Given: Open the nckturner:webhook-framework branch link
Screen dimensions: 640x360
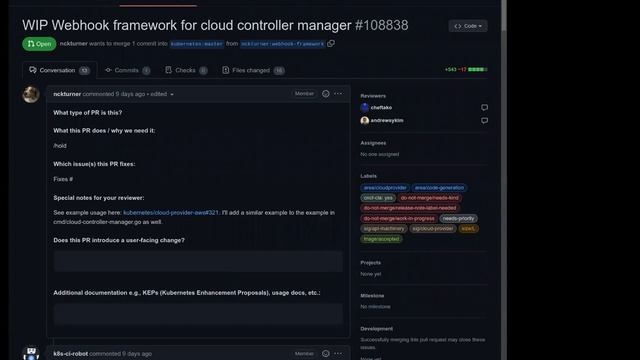Looking at the screenshot, I should click(282, 44).
